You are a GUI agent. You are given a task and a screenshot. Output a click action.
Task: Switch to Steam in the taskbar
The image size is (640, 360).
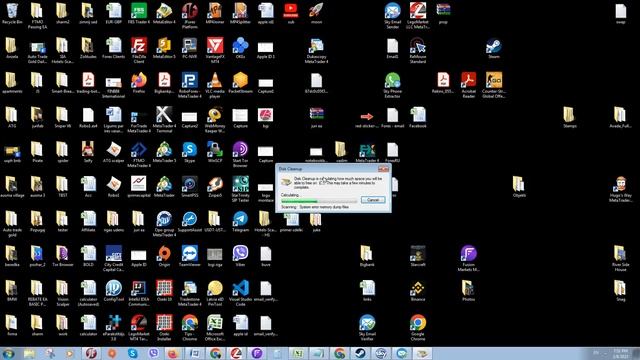(360, 353)
